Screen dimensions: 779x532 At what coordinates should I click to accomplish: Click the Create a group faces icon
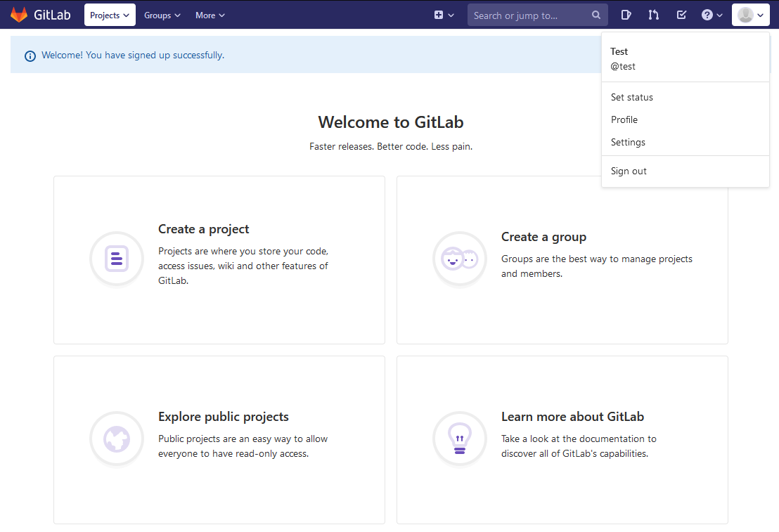point(459,259)
